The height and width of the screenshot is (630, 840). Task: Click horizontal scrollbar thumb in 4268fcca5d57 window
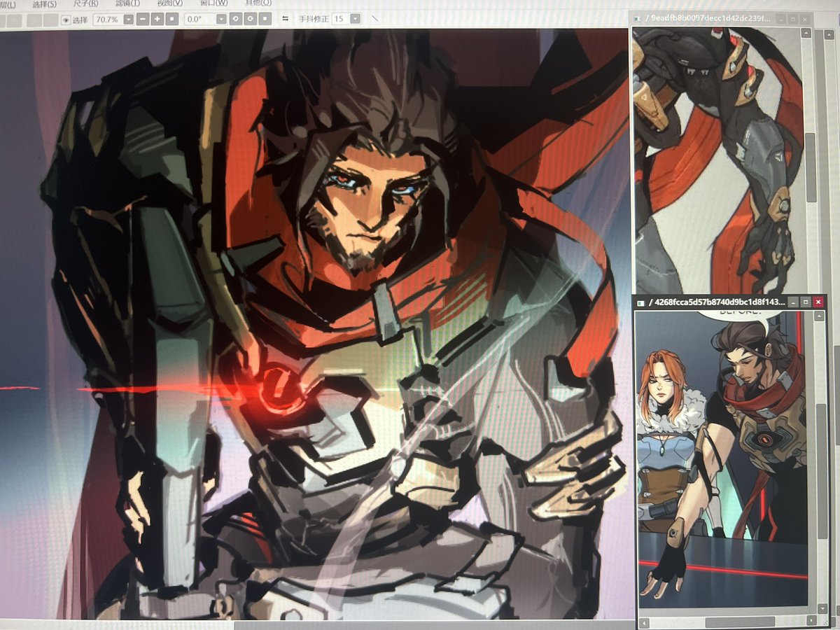(740, 622)
